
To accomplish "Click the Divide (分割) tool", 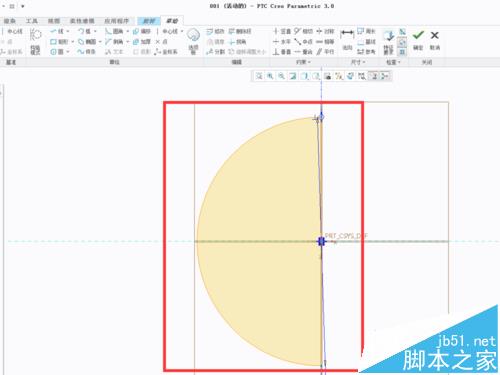I will pos(215,52).
